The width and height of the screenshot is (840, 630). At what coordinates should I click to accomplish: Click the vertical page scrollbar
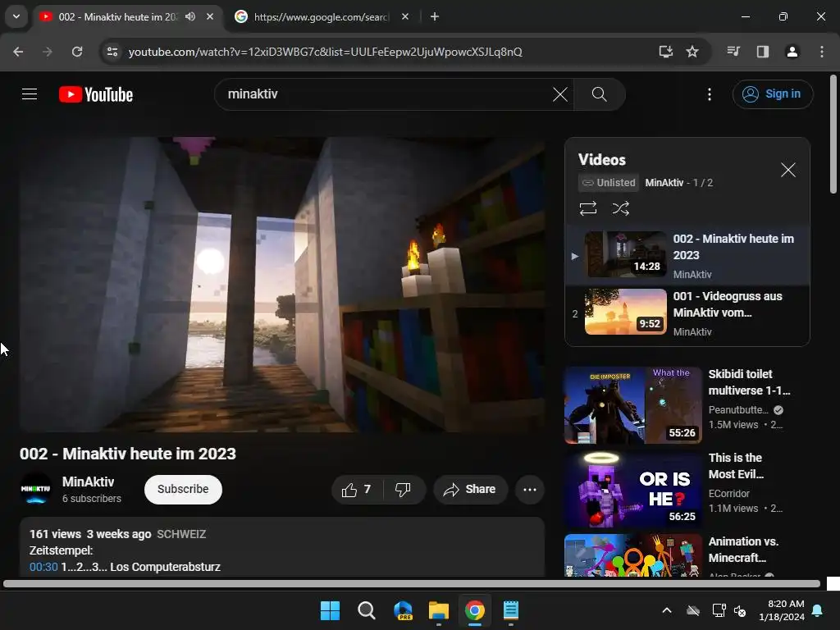[833, 134]
